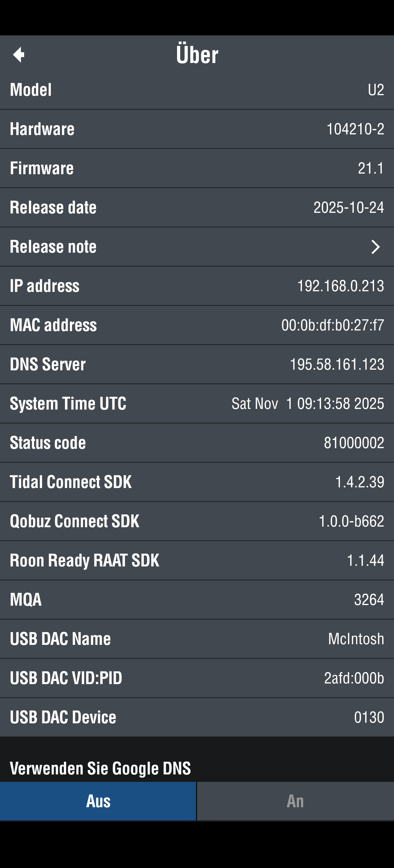Screen dimensions: 394x868
Task: Tap the DNS Server address value
Action: pos(337,364)
